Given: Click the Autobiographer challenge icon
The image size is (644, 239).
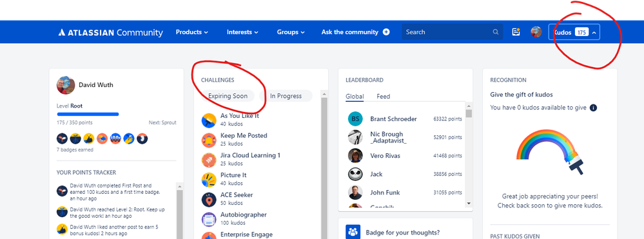Looking at the screenshot, I should (x=209, y=219).
